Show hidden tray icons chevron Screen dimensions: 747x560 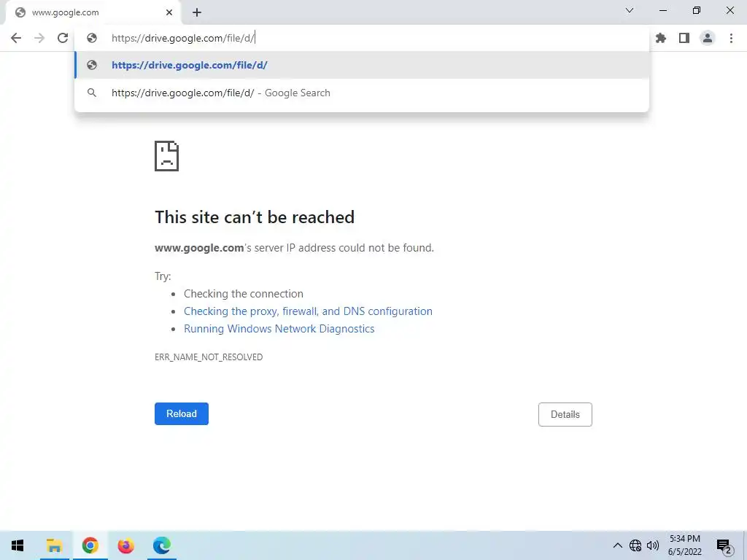point(617,545)
